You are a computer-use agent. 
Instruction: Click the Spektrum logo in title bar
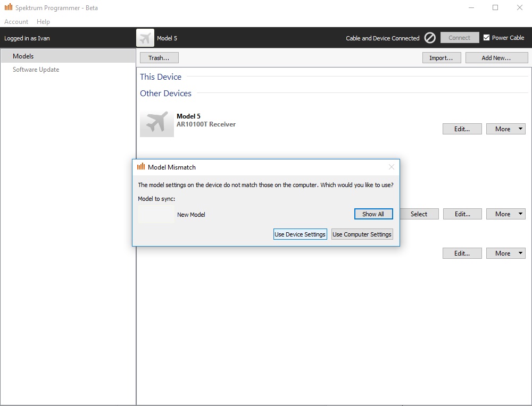(8, 7)
